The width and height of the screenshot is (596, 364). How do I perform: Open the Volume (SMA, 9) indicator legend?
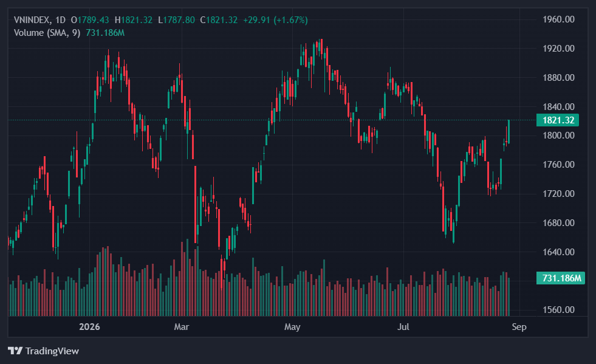pyautogui.click(x=47, y=33)
